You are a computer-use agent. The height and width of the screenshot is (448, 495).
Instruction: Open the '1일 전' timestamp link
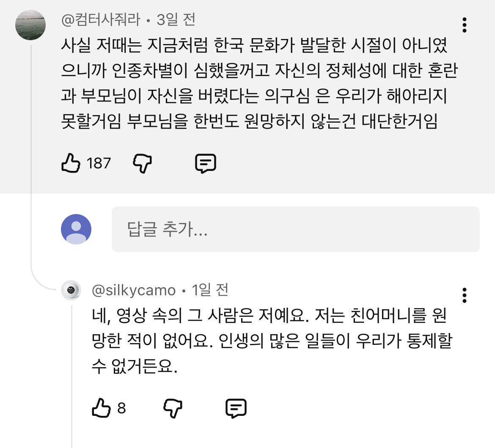point(209,290)
